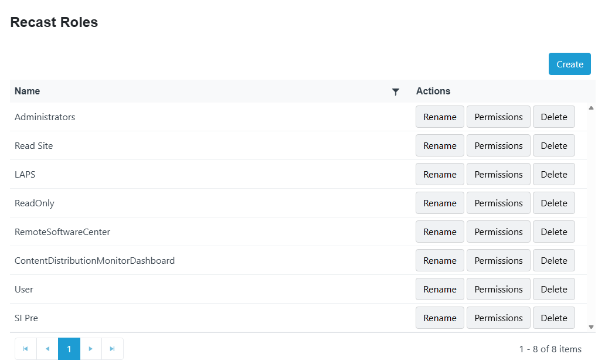Rename the ContentDistributionMonitorDashboard role
605x364 pixels.
point(440,261)
